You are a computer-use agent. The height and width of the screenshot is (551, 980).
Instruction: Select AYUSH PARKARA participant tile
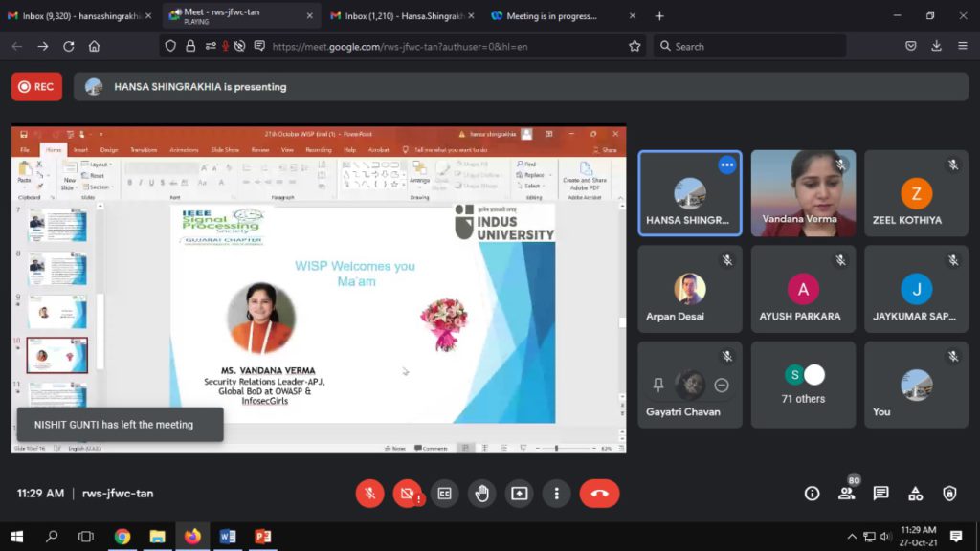click(803, 289)
